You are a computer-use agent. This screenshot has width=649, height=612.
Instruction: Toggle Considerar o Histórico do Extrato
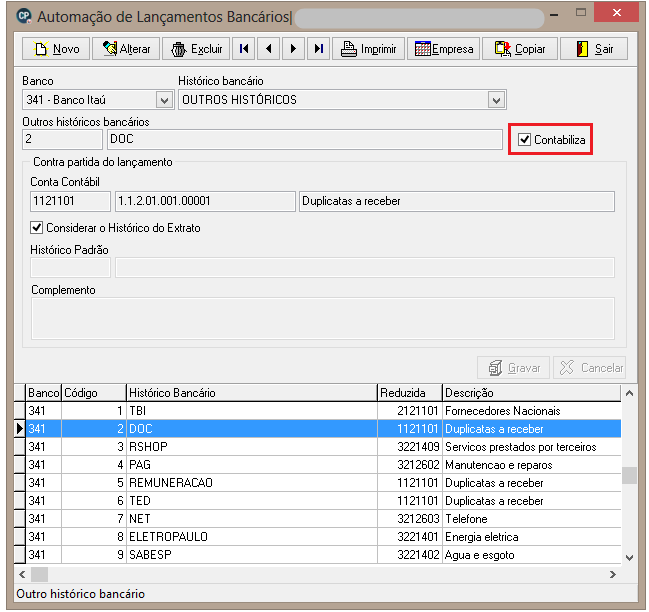pyautogui.click(x=37, y=228)
